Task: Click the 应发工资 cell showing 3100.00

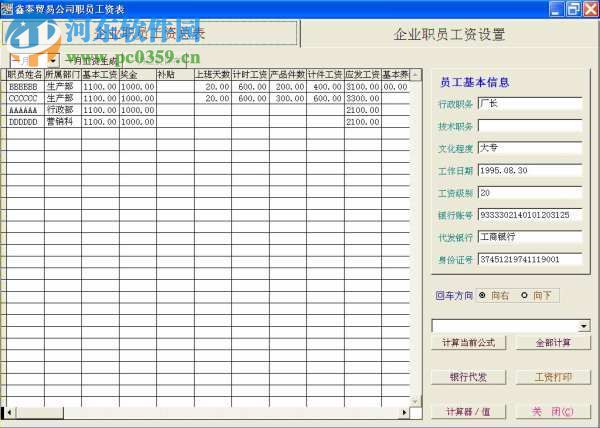Action: pos(363,87)
